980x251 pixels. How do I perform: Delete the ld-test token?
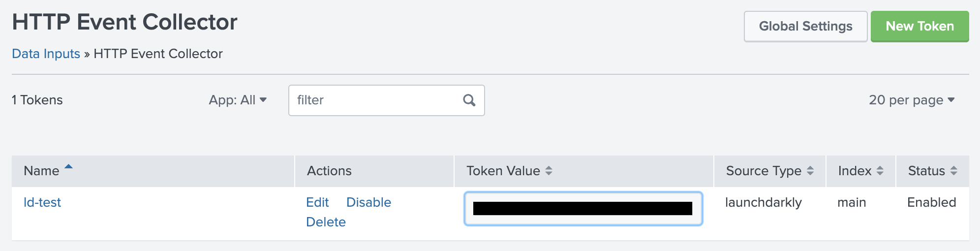326,222
